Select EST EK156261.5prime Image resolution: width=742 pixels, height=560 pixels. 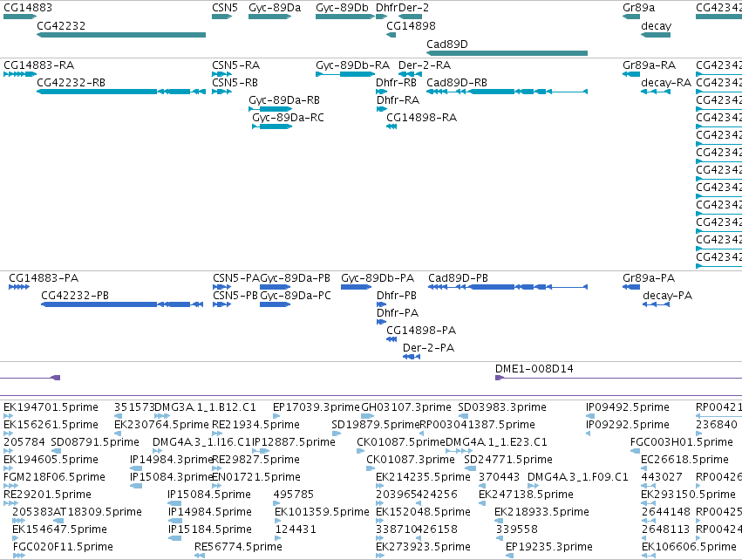tap(51, 425)
